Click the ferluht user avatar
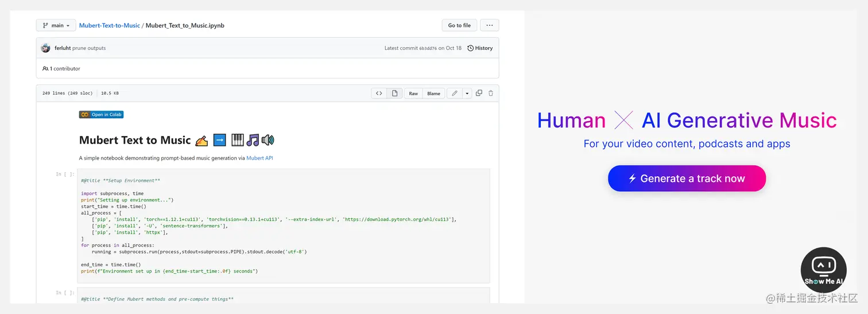 [x=46, y=48]
